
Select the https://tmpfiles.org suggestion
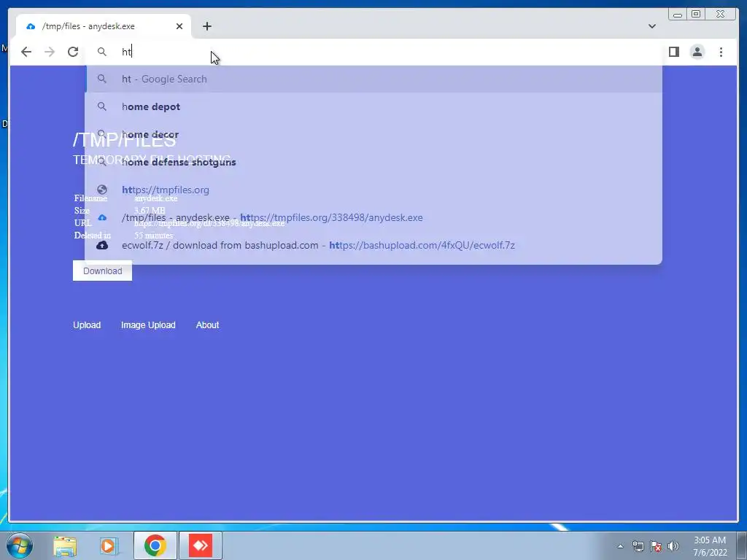coord(374,190)
